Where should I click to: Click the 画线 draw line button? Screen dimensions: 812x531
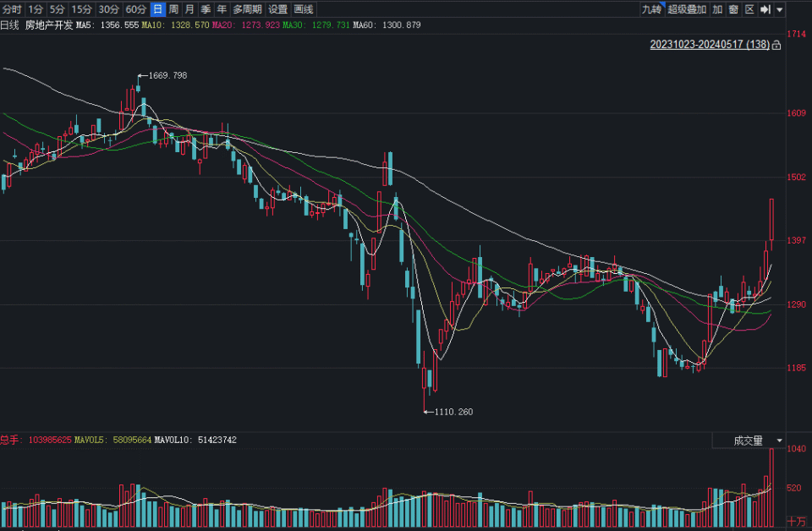click(x=304, y=9)
